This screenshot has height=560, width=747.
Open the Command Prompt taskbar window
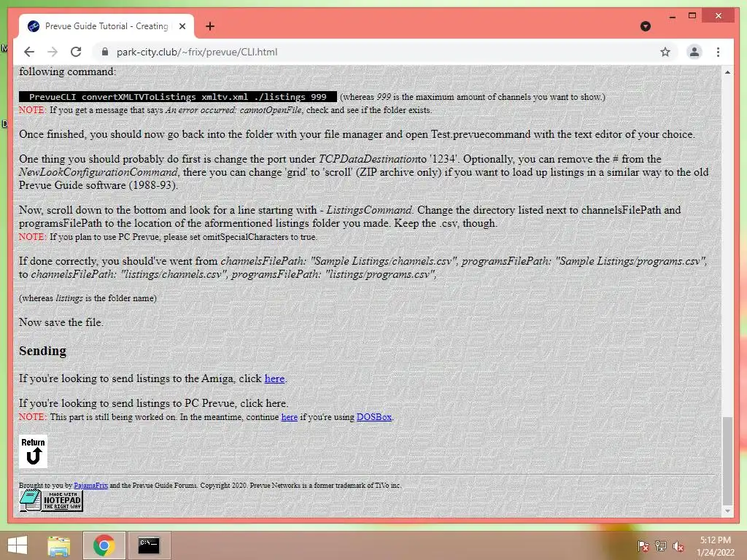click(149, 545)
